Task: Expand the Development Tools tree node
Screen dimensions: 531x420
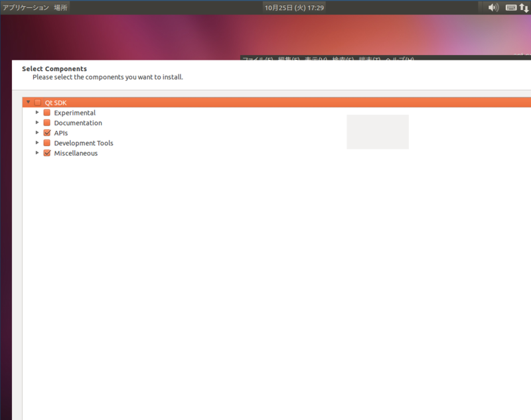Action: tap(37, 143)
